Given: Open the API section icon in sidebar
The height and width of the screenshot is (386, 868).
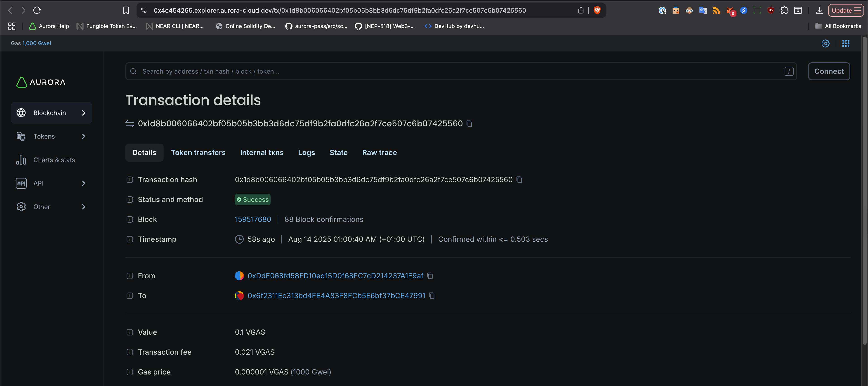Looking at the screenshot, I should [21, 183].
